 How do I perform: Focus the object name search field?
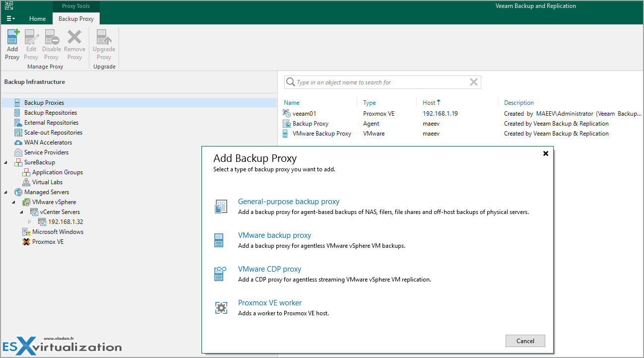(382, 82)
